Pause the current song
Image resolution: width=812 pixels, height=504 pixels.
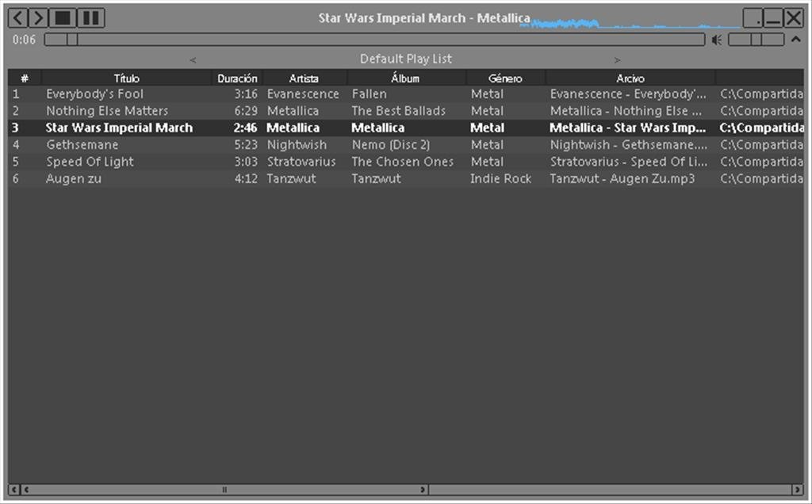coord(91,18)
